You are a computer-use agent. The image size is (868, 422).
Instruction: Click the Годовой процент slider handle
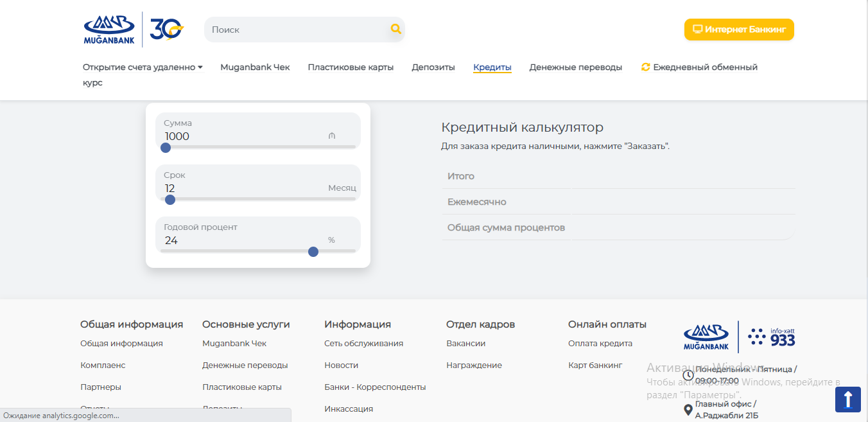pyautogui.click(x=313, y=252)
